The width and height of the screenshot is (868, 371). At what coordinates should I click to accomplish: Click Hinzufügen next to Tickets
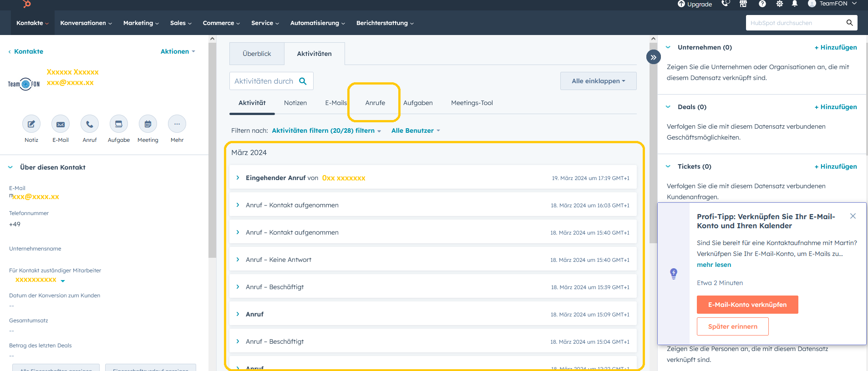point(836,166)
